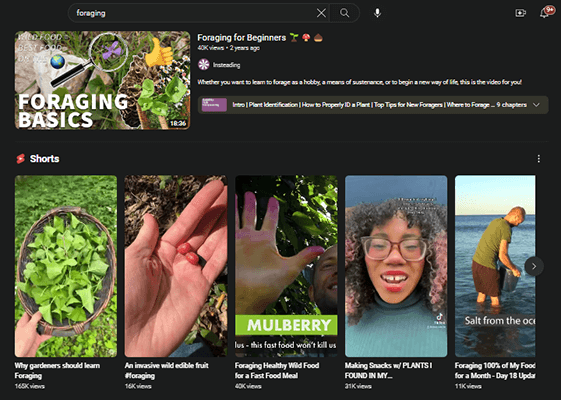Viewport: 561px width, 400px height.
Task: Click the '31K views' count text
Action: pyautogui.click(x=358, y=386)
